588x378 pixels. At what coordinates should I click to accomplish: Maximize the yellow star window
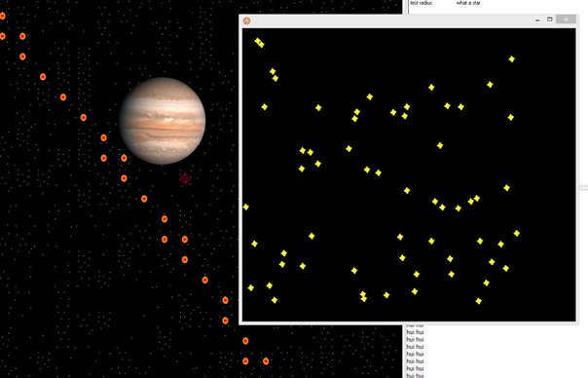pyautogui.click(x=550, y=19)
